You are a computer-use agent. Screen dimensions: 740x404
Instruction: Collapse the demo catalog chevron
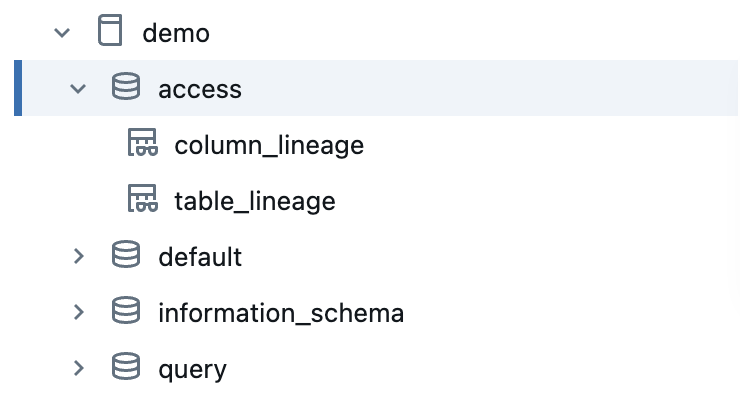(63, 33)
